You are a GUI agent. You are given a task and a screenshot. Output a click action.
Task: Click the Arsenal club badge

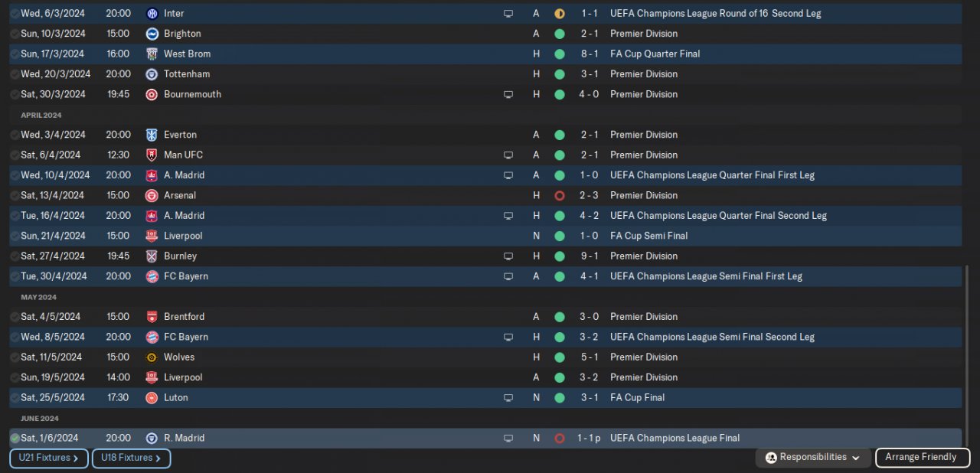point(152,195)
